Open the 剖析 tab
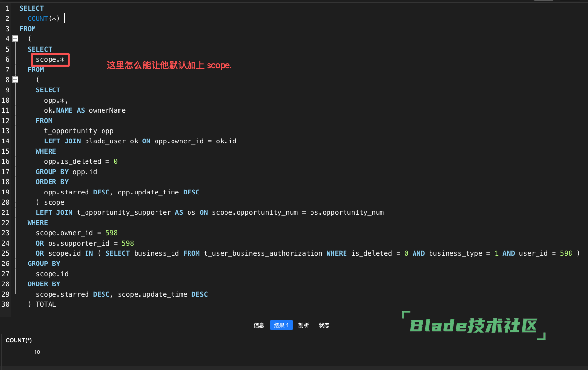This screenshot has width=588, height=370. click(x=304, y=325)
